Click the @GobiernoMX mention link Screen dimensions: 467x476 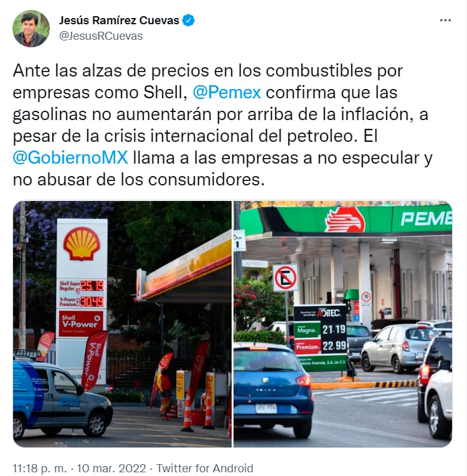coord(70,158)
